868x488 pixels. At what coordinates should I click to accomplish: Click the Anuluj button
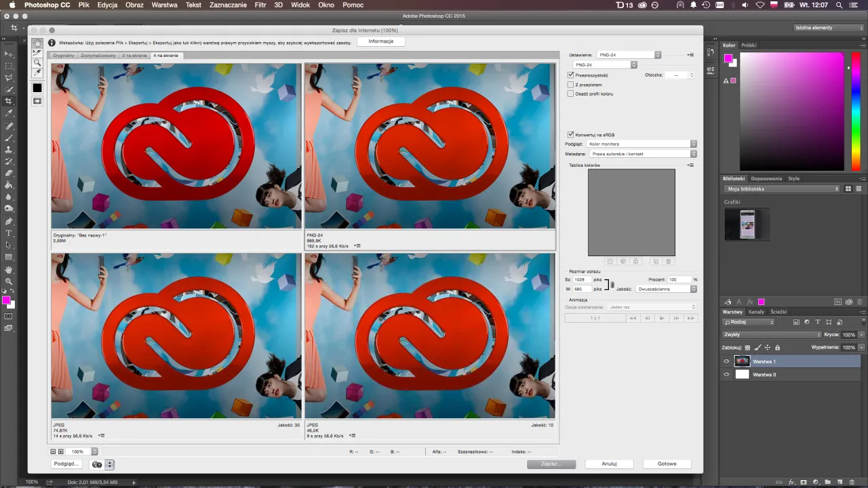(608, 464)
